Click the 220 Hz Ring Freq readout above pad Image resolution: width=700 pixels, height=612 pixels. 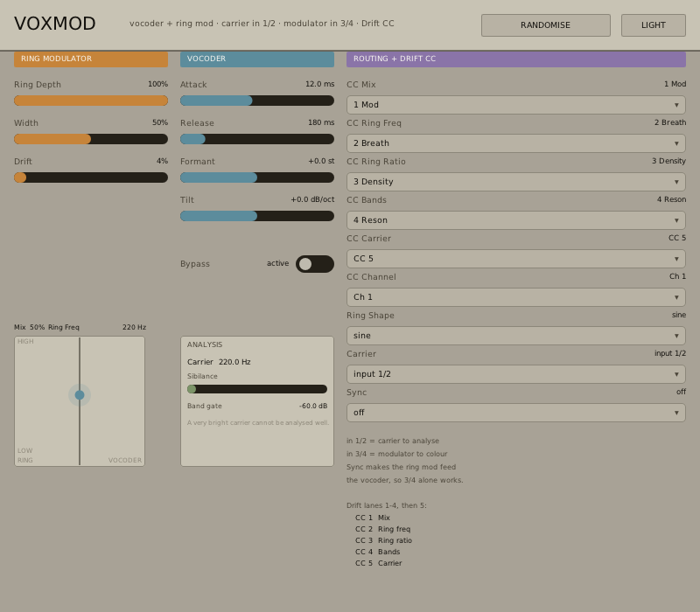tap(134, 327)
